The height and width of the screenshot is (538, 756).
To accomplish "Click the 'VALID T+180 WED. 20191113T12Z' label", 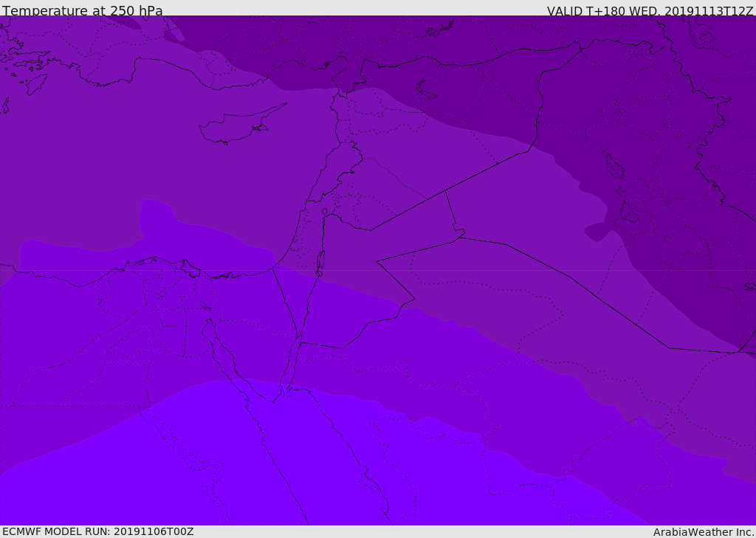I will click(x=650, y=10).
